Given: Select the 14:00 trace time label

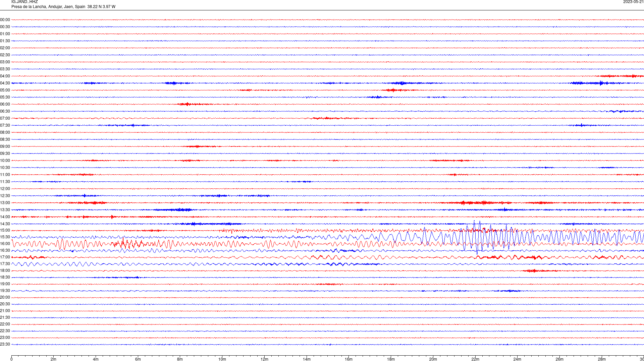Looking at the screenshot, I should 5,217.
